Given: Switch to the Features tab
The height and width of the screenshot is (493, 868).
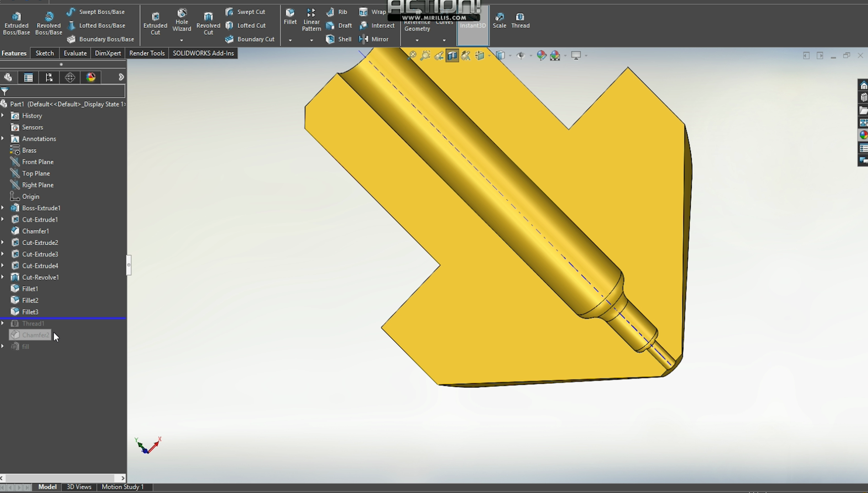Looking at the screenshot, I should [x=14, y=53].
